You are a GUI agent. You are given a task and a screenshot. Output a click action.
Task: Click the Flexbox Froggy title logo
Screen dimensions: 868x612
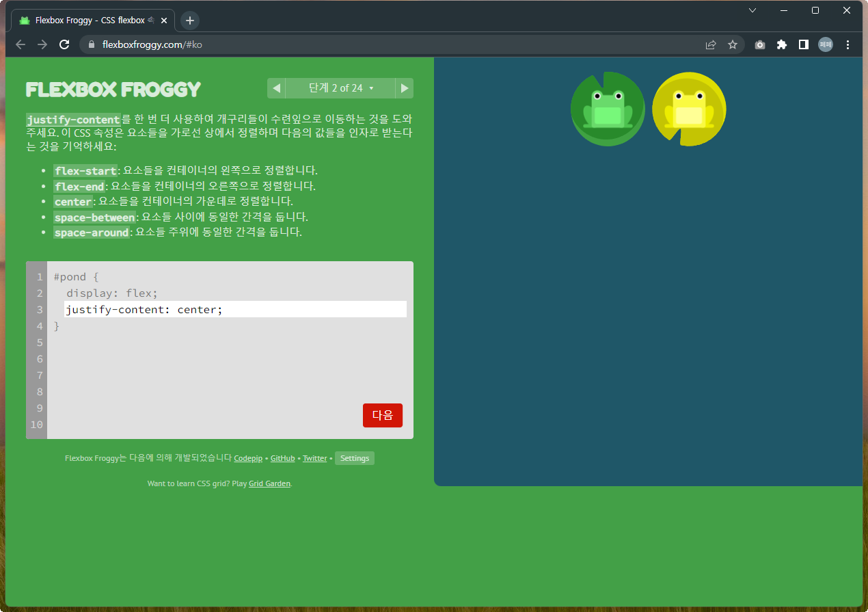[113, 90]
